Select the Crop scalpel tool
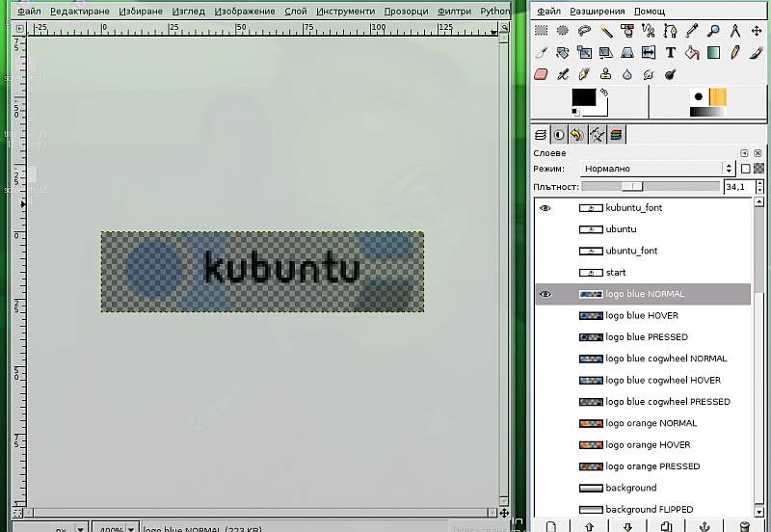This screenshot has width=771, height=532. (x=541, y=53)
